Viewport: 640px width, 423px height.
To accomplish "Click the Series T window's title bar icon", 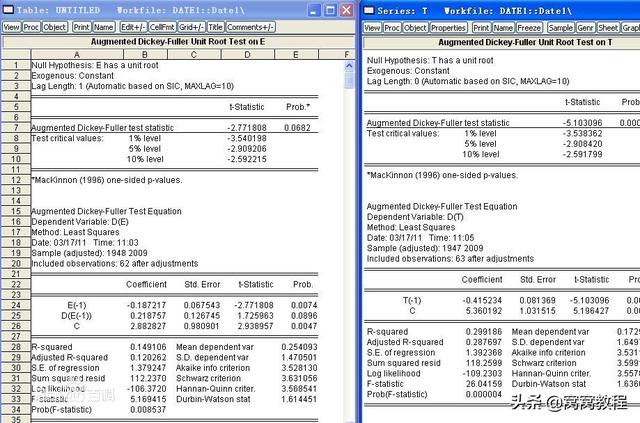I will click(370, 9).
